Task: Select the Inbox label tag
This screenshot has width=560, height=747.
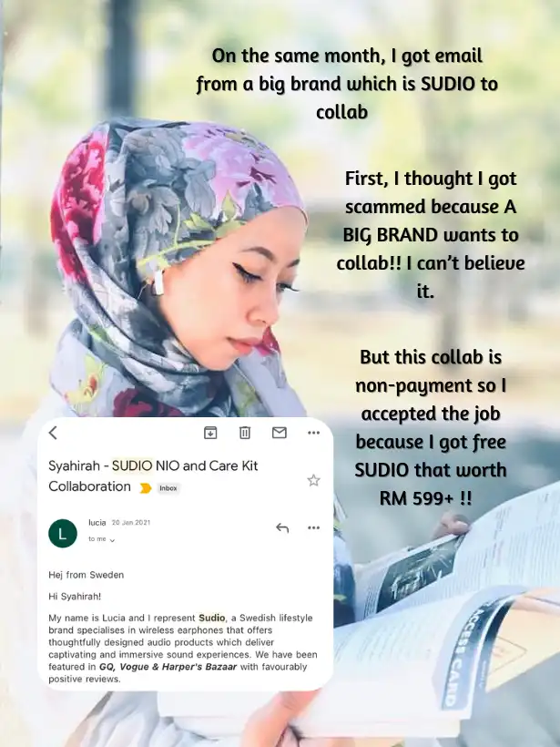Action: (x=168, y=488)
